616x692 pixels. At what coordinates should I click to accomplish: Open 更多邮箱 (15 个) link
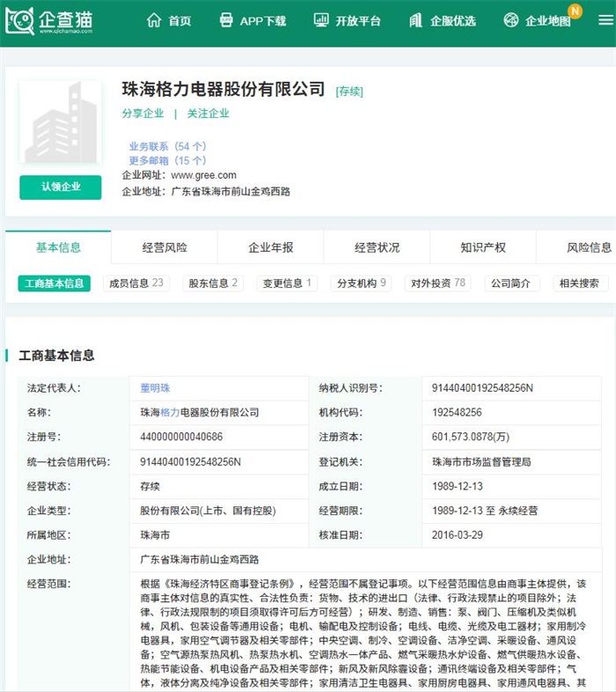pos(168,160)
